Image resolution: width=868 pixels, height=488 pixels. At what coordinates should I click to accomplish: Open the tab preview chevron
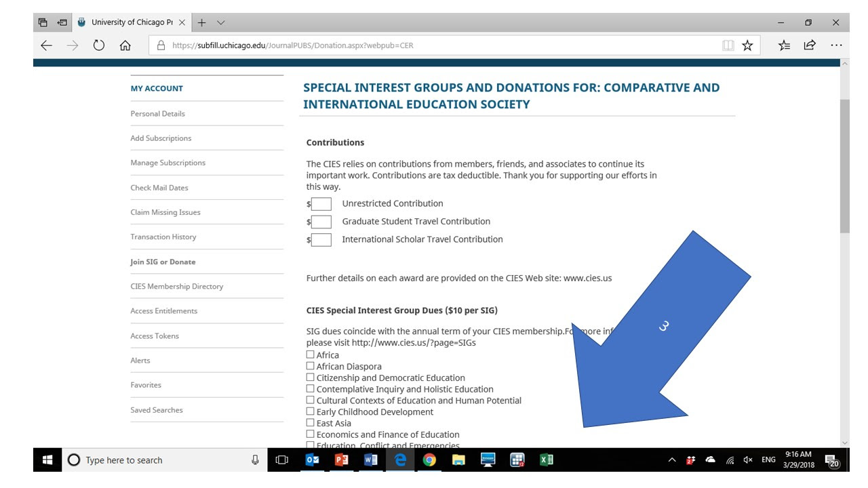(220, 22)
